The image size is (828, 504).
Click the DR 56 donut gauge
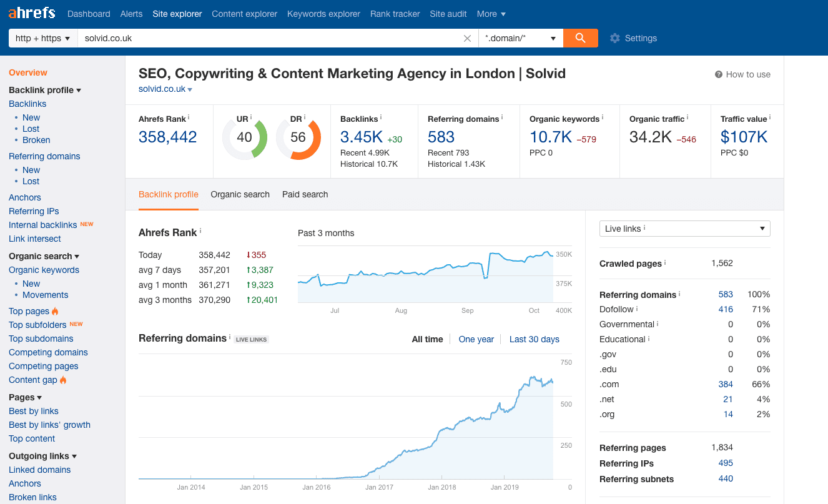298,137
